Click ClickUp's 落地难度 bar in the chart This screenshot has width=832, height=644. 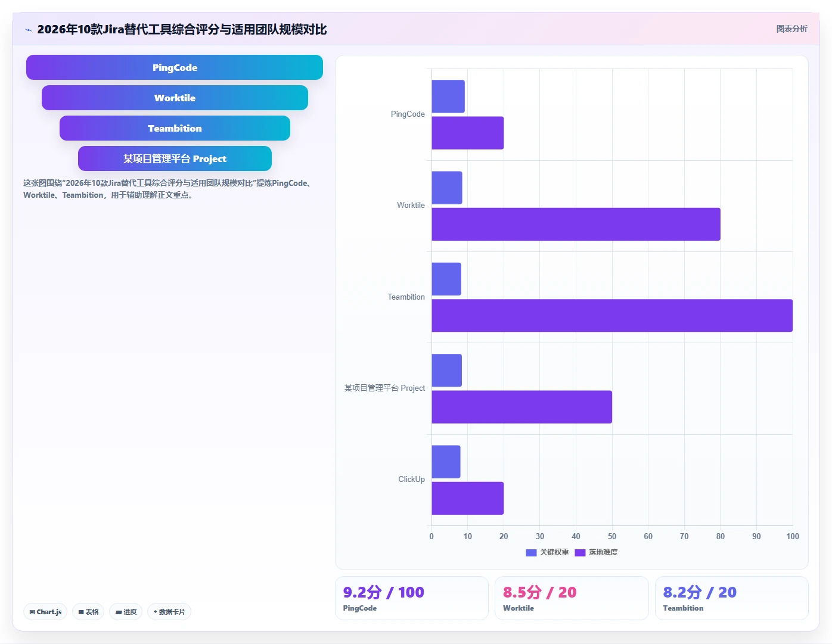pyautogui.click(x=468, y=498)
